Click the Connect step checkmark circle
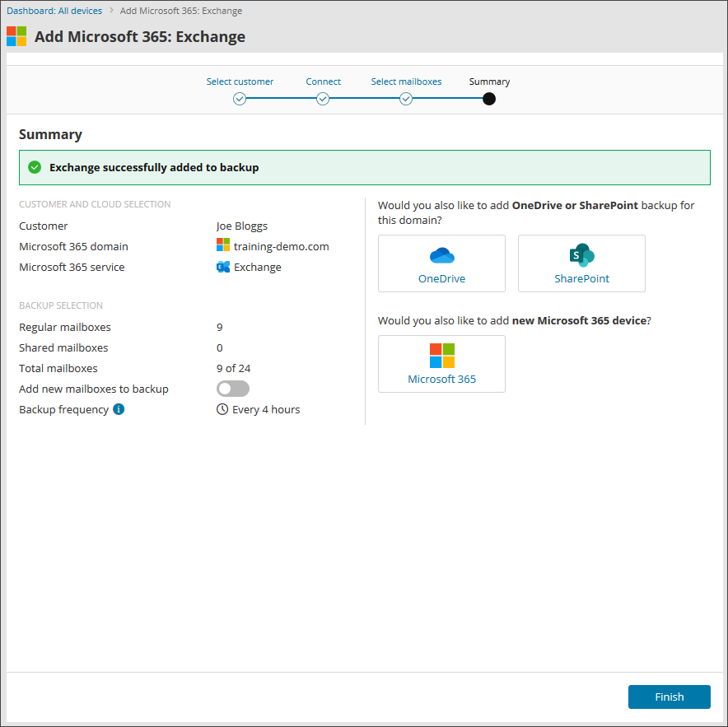 tap(323, 99)
